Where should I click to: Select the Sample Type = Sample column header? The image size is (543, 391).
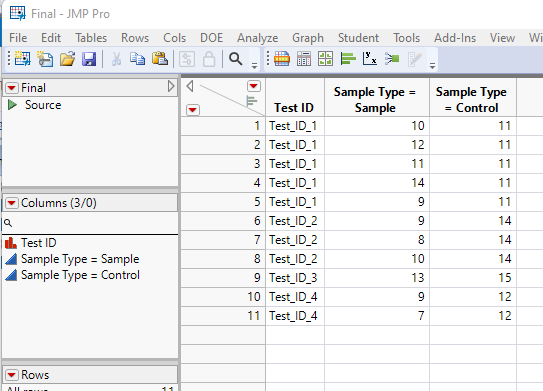[377, 97]
